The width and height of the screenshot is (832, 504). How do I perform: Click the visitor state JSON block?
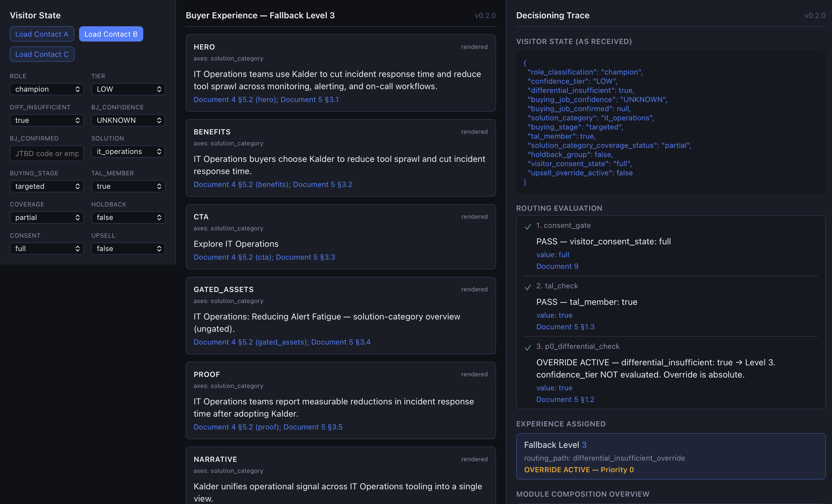[x=671, y=122]
